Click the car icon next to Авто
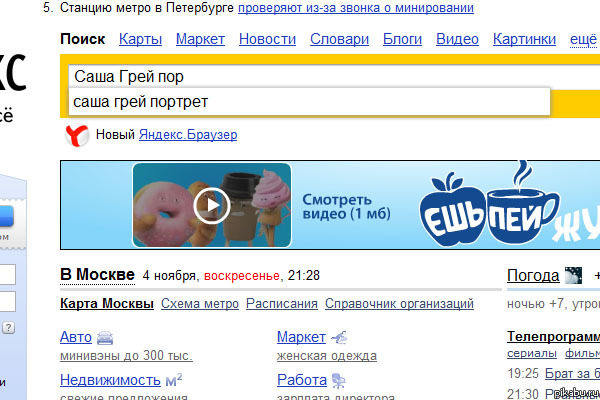The width and height of the screenshot is (600, 400). [105, 338]
